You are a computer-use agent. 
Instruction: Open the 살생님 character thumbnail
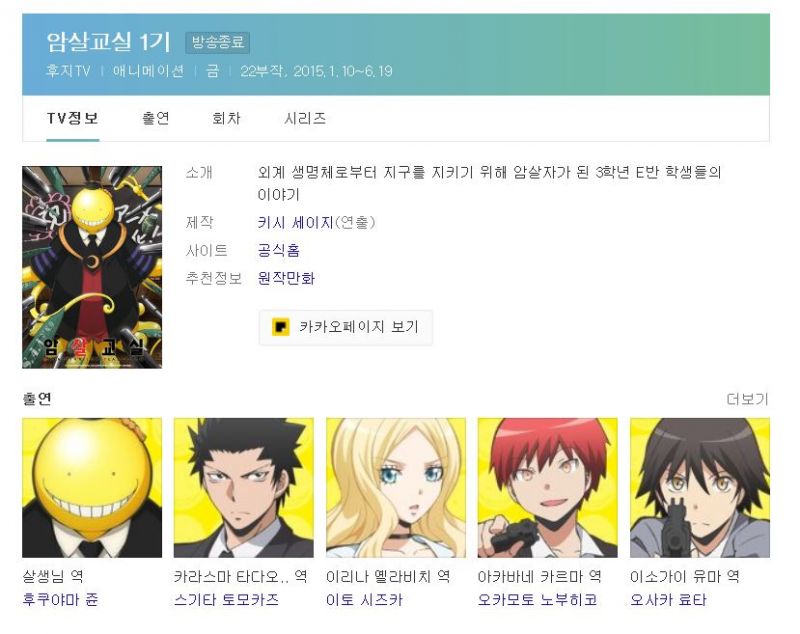tap(92, 488)
